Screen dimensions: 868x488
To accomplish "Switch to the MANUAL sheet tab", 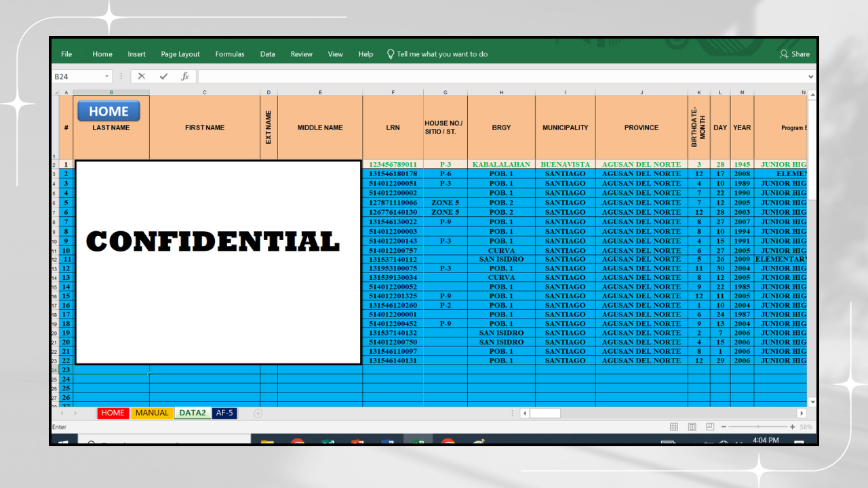I will 152,413.
